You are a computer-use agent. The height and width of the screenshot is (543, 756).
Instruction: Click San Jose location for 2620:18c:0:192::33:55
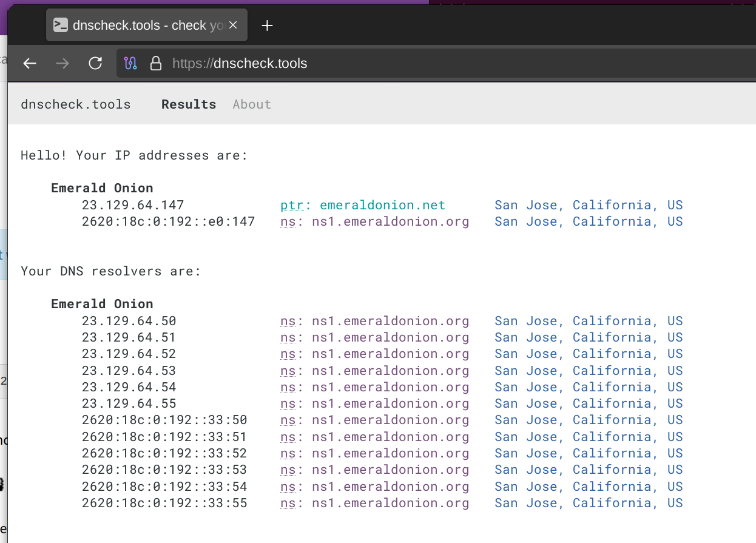click(589, 503)
